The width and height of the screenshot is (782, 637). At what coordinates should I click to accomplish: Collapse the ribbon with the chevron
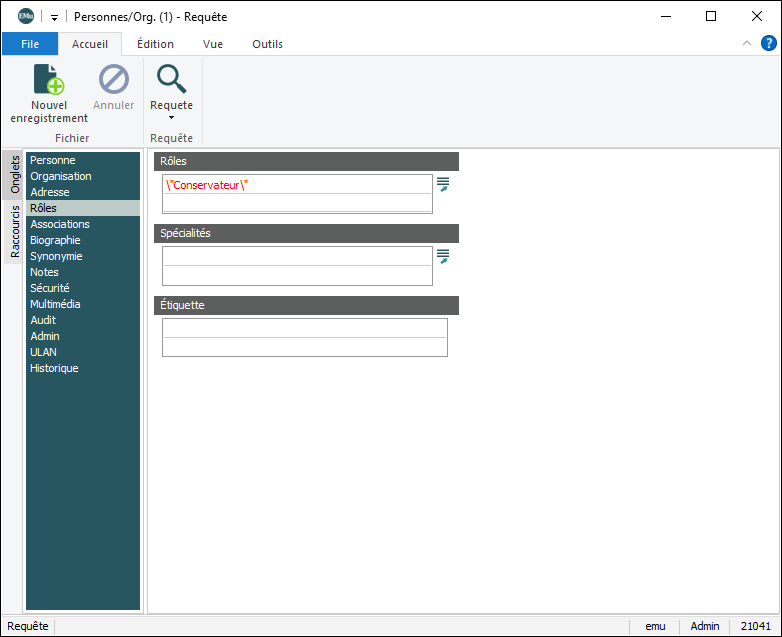point(747,43)
